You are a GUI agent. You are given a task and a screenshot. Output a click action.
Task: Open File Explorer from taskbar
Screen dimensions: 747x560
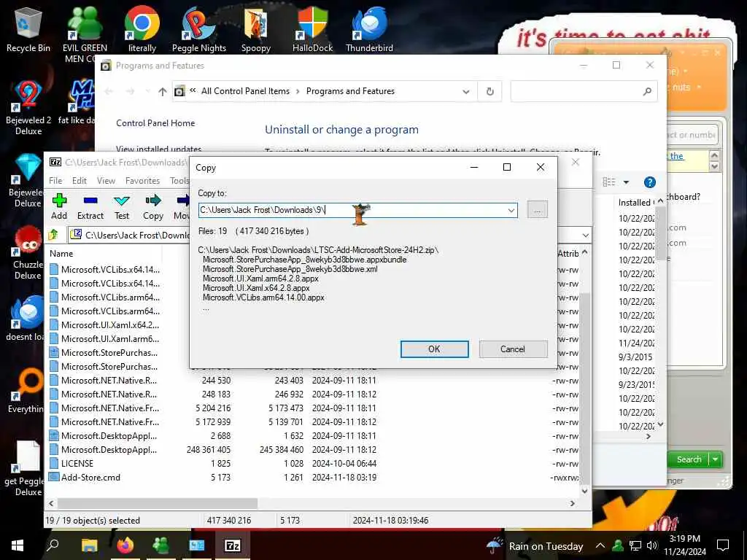(x=89, y=545)
